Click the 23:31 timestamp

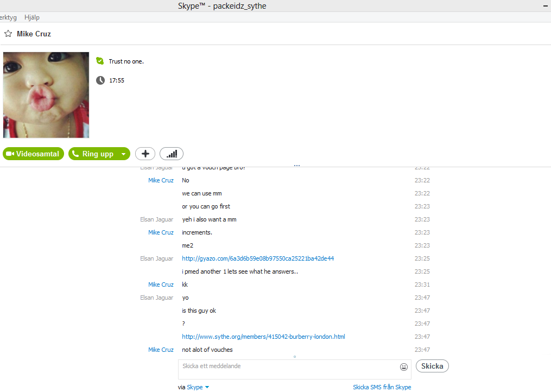[422, 284]
